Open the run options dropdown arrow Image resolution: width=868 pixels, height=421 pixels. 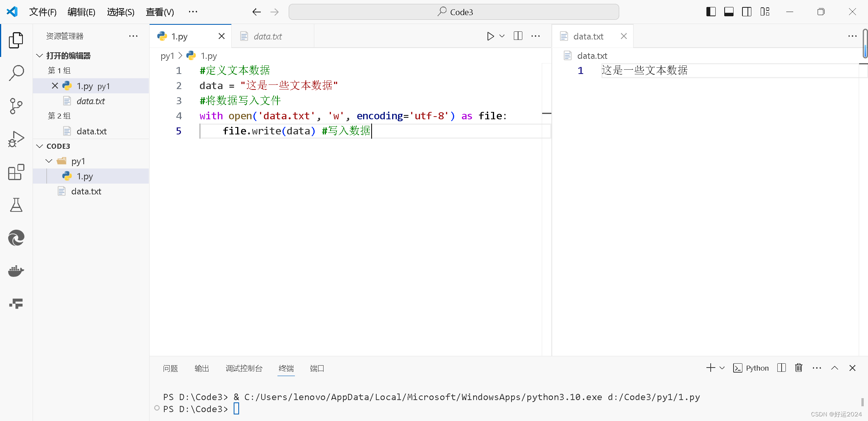coord(502,36)
